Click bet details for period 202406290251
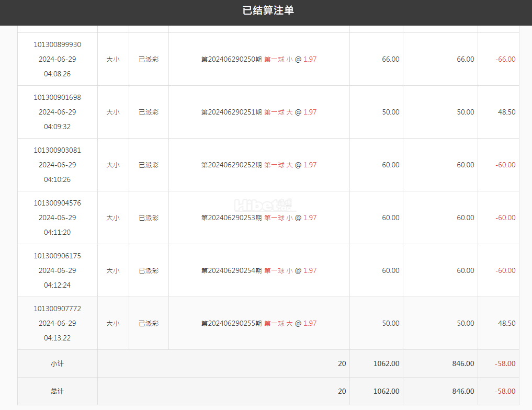The height and width of the screenshot is (410, 532). pyautogui.click(x=259, y=112)
